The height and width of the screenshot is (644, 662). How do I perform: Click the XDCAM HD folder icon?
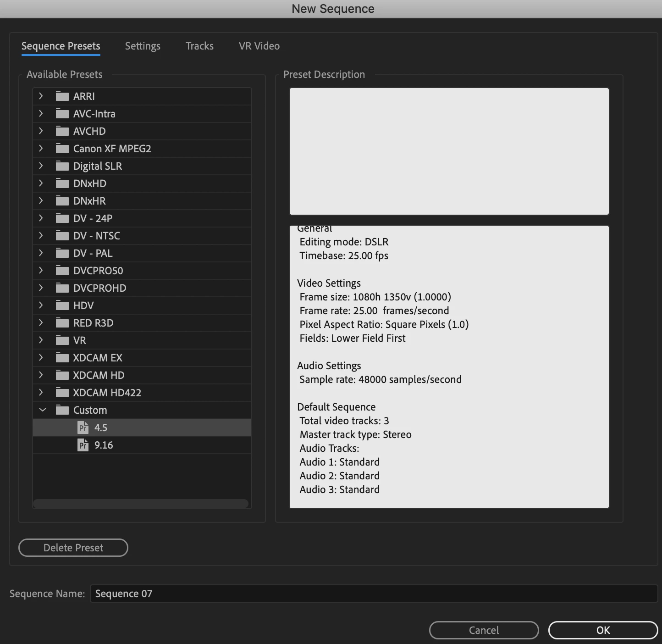point(62,375)
